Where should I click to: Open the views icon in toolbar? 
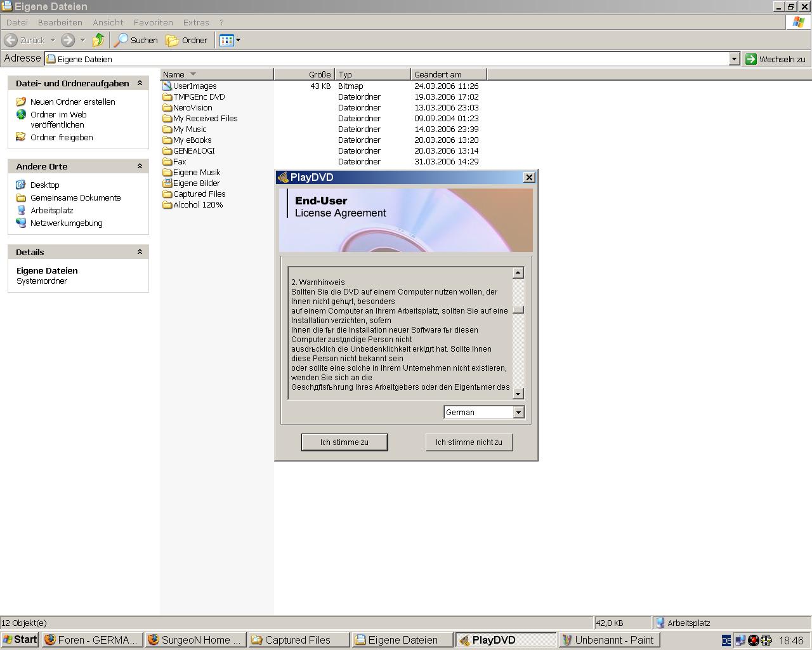pos(226,40)
